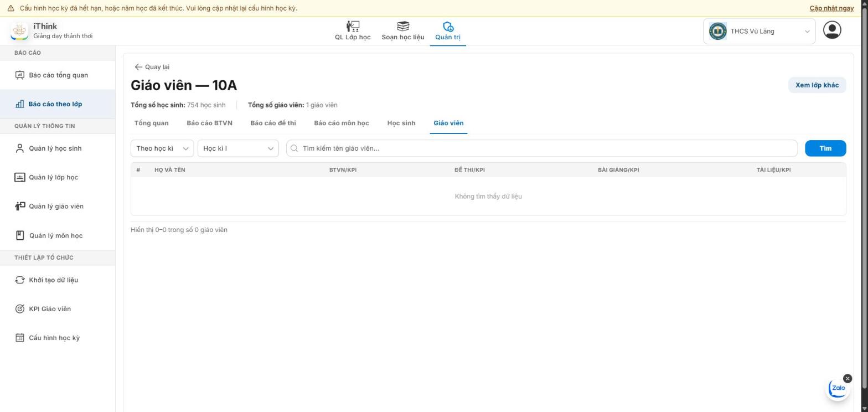868x412 pixels.
Task: Select the Giáo viên tab
Action: 448,123
